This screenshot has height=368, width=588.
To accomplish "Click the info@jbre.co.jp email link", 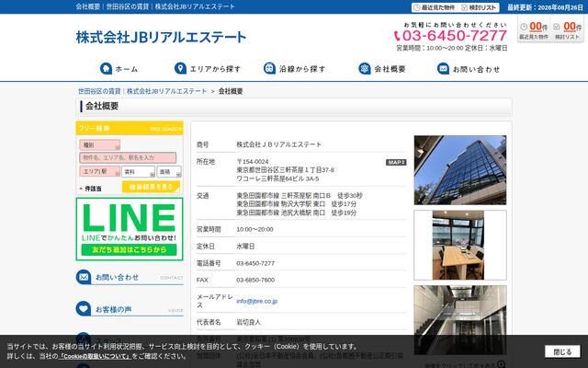I will (257, 301).
